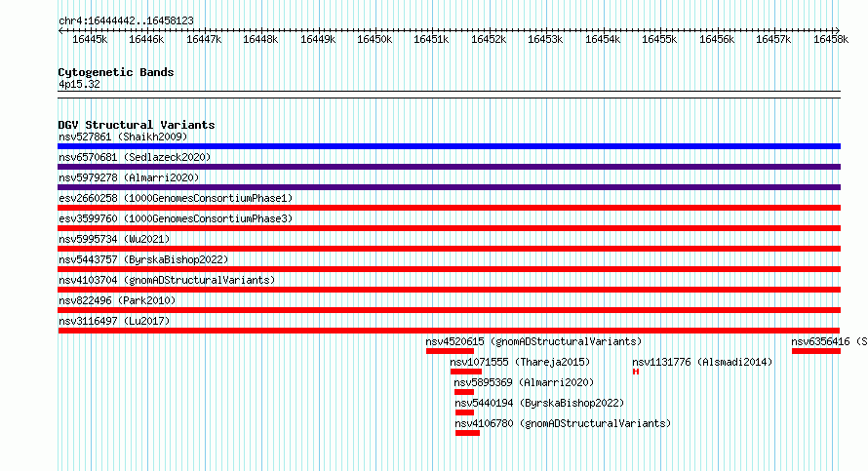Open the nsv5995734 (Wu2021) label

(114, 239)
